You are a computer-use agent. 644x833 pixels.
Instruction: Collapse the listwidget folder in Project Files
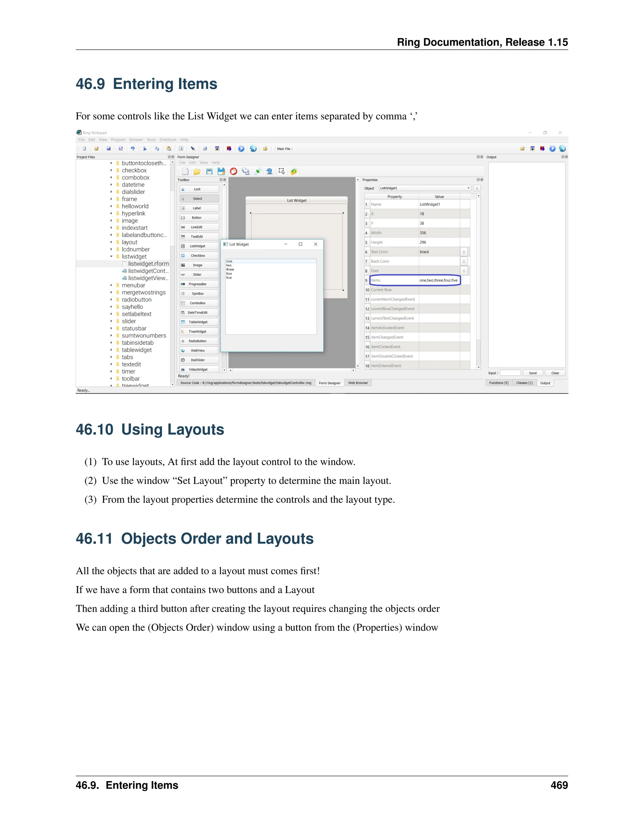click(x=111, y=256)
